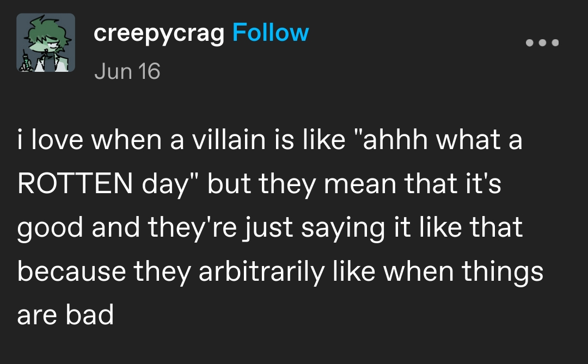Click the word "ahhh" in the post
Image resolution: width=588 pixels, height=364 pixels.
[396, 141]
